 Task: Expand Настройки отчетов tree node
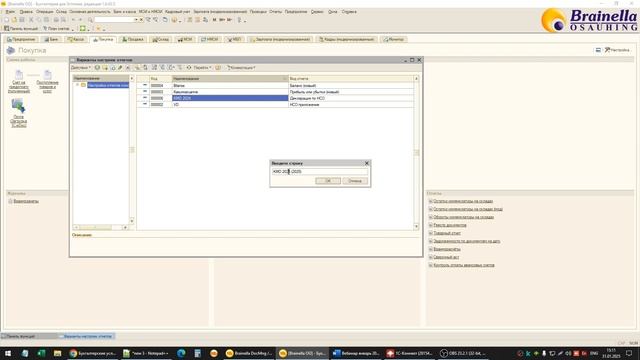click(77, 85)
